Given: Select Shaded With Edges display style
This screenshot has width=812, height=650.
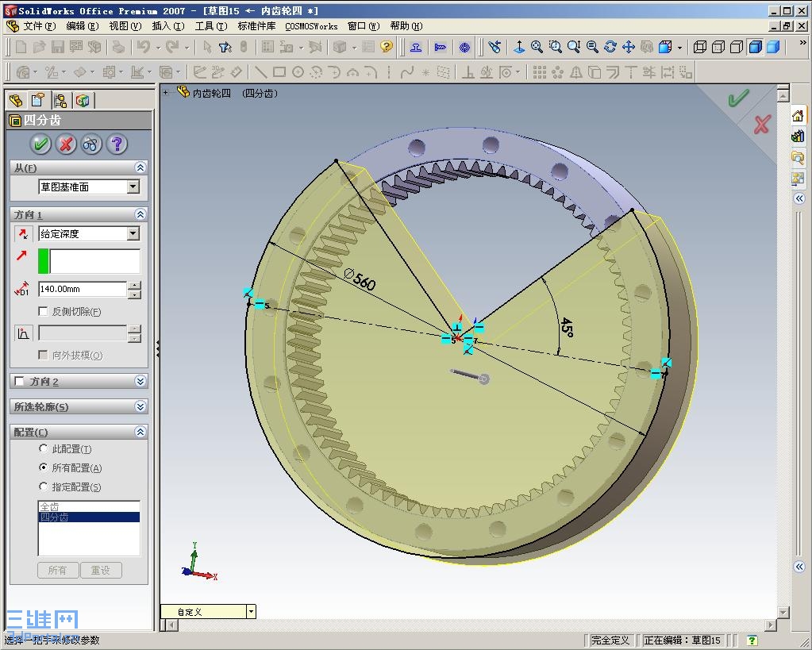Looking at the screenshot, I should (755, 47).
